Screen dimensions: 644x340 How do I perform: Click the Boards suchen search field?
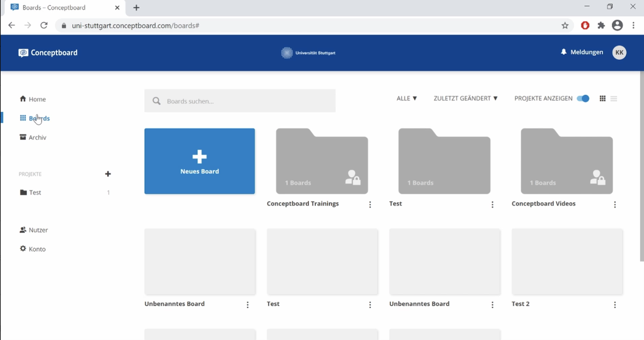pos(240,101)
